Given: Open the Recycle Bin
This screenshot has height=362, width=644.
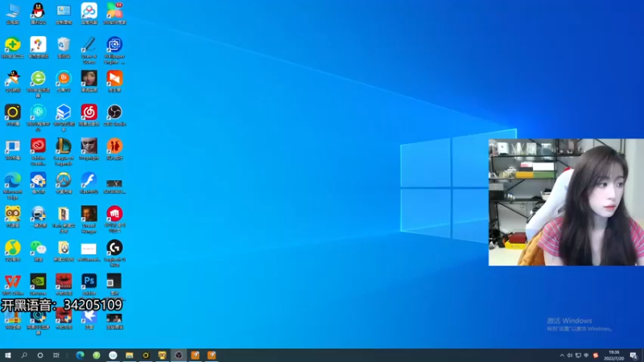Looking at the screenshot, I should (x=64, y=47).
